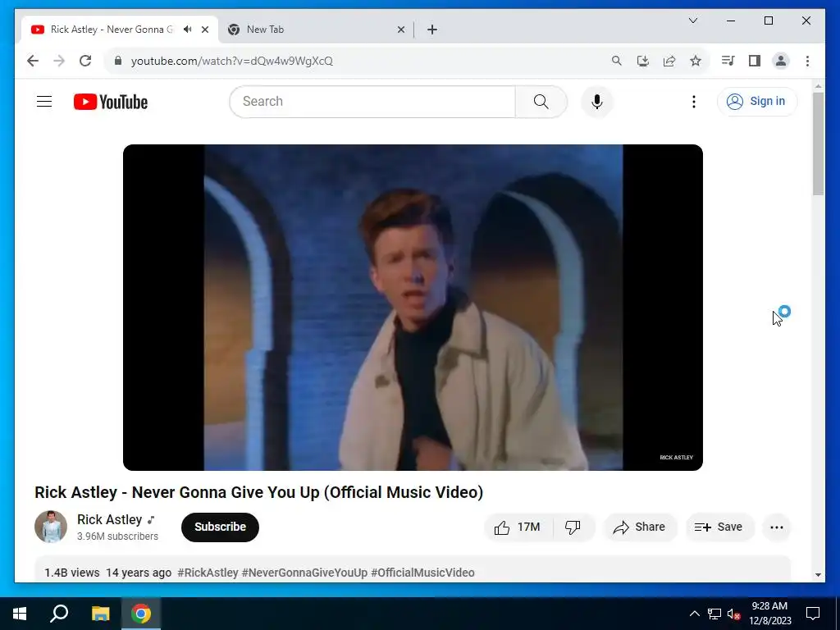The width and height of the screenshot is (840, 630).
Task: Open YouTube settings three-dot menu beside Sign in
Action: [694, 101]
